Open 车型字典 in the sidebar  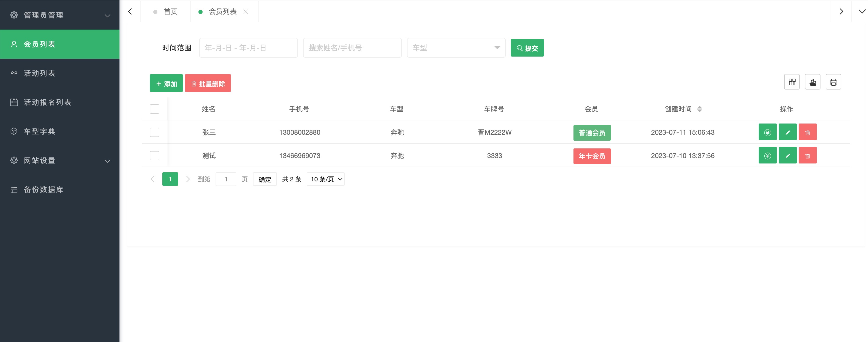(x=60, y=131)
